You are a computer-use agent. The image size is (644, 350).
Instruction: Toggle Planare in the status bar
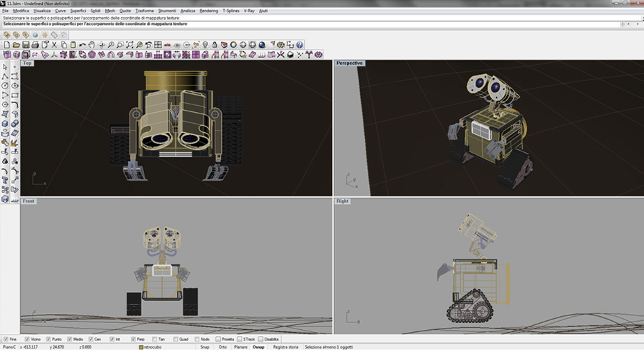tap(241, 347)
